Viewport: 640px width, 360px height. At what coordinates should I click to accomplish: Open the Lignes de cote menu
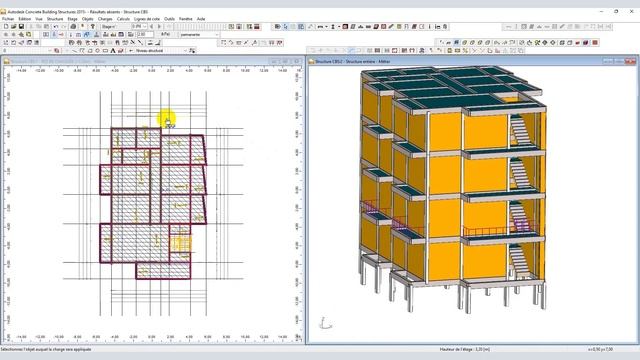pos(147,19)
